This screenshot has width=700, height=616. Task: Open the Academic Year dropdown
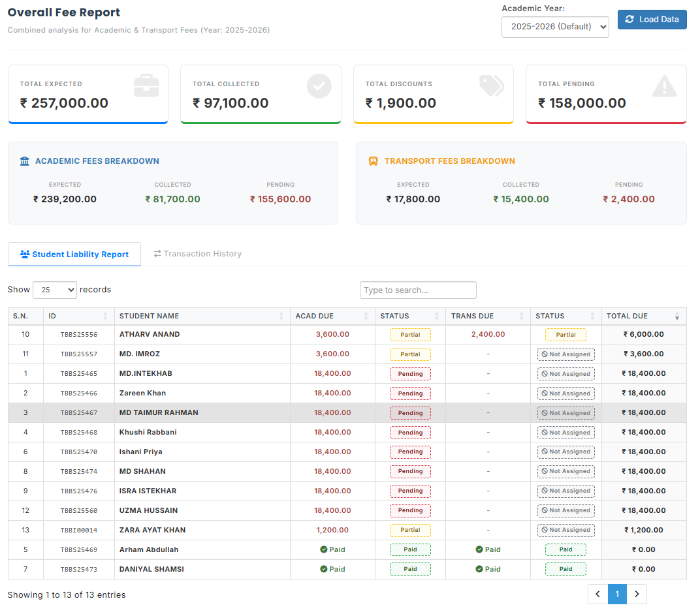coord(555,27)
